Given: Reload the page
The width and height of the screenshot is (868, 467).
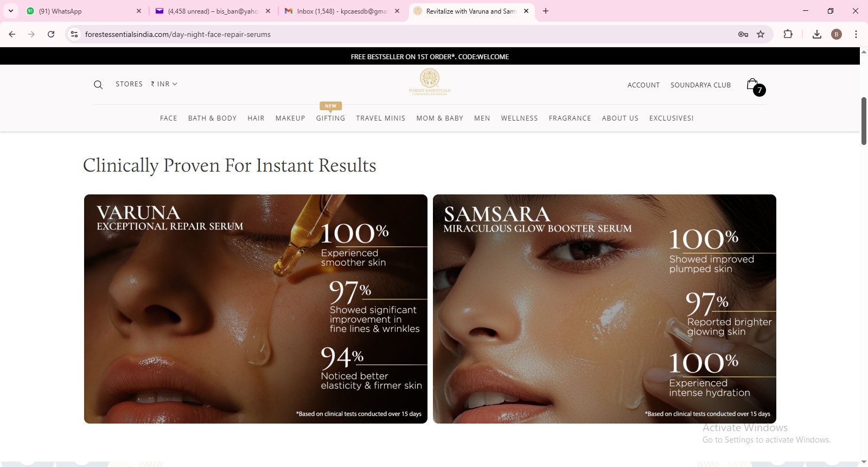Looking at the screenshot, I should [x=51, y=34].
